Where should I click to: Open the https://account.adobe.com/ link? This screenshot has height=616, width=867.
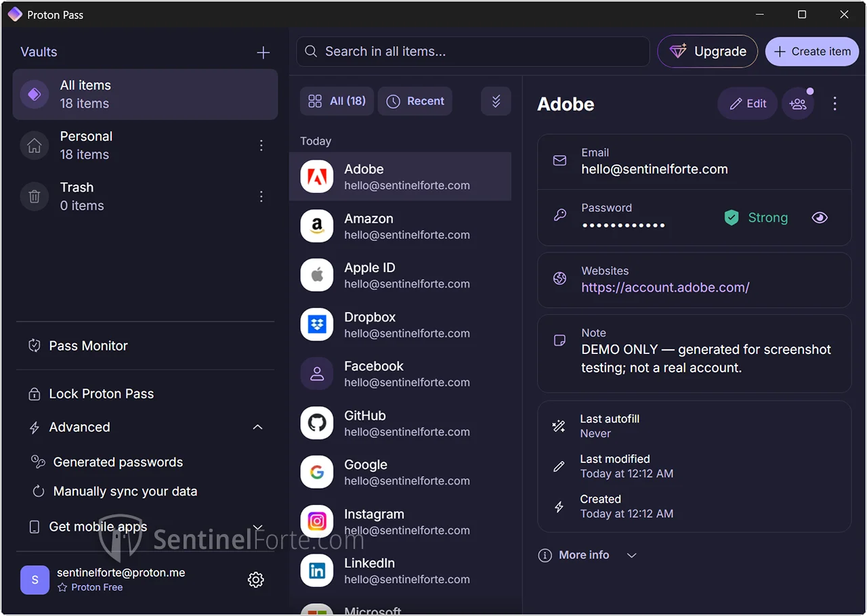coord(665,288)
